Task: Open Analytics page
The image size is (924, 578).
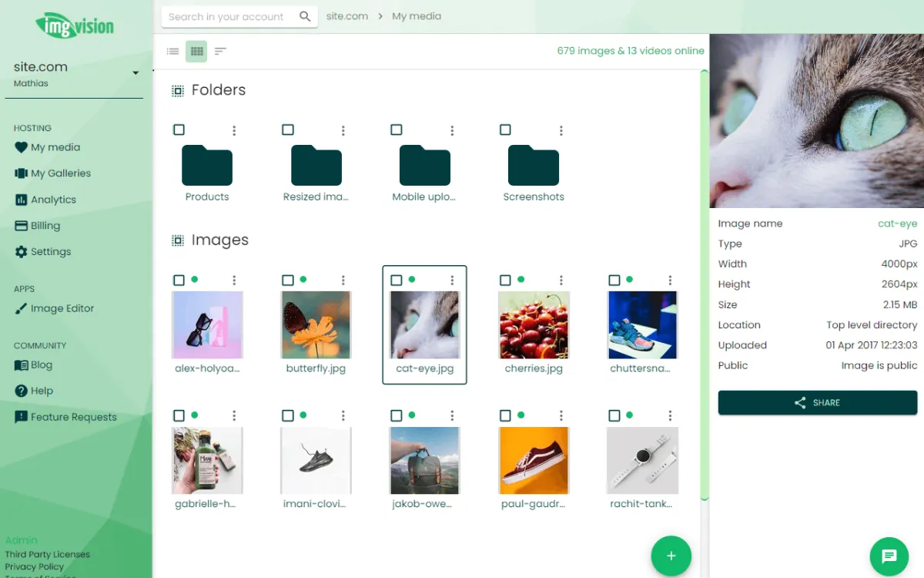Action: [x=53, y=200]
